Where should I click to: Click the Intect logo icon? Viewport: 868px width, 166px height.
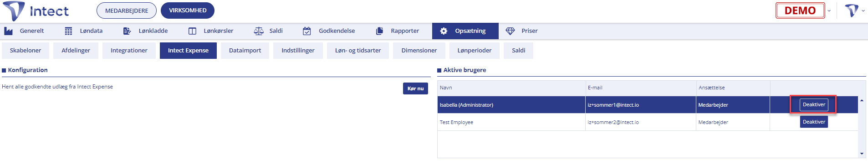click(x=14, y=10)
